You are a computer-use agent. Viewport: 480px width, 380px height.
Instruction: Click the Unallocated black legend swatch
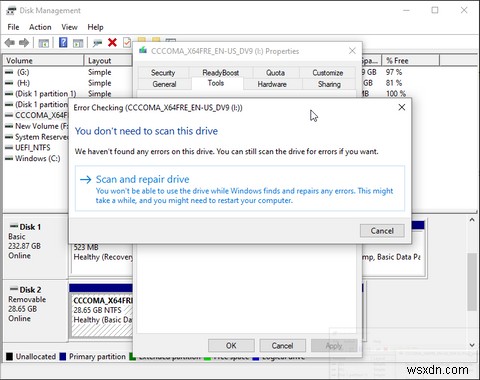[9, 357]
